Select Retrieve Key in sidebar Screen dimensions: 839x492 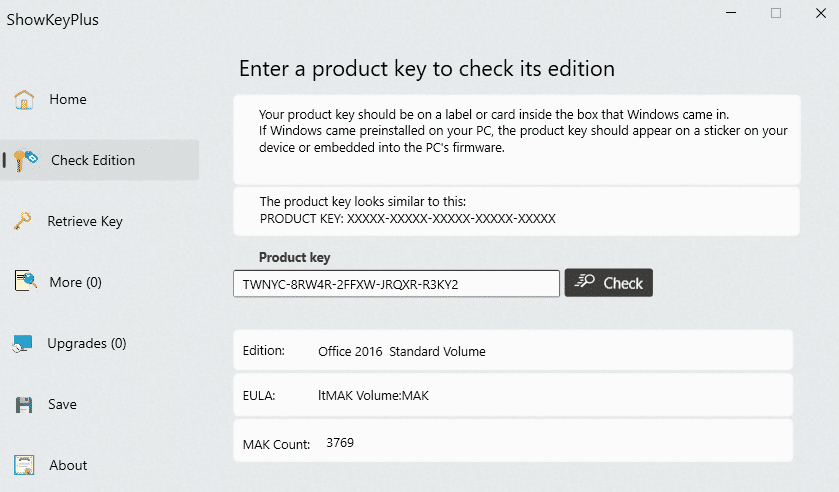pos(85,221)
